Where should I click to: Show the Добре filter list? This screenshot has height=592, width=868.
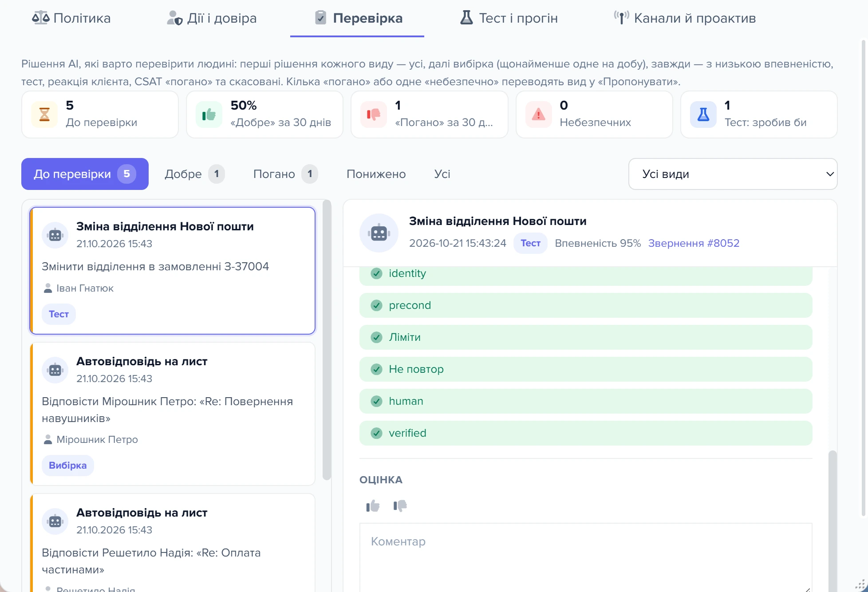194,174
